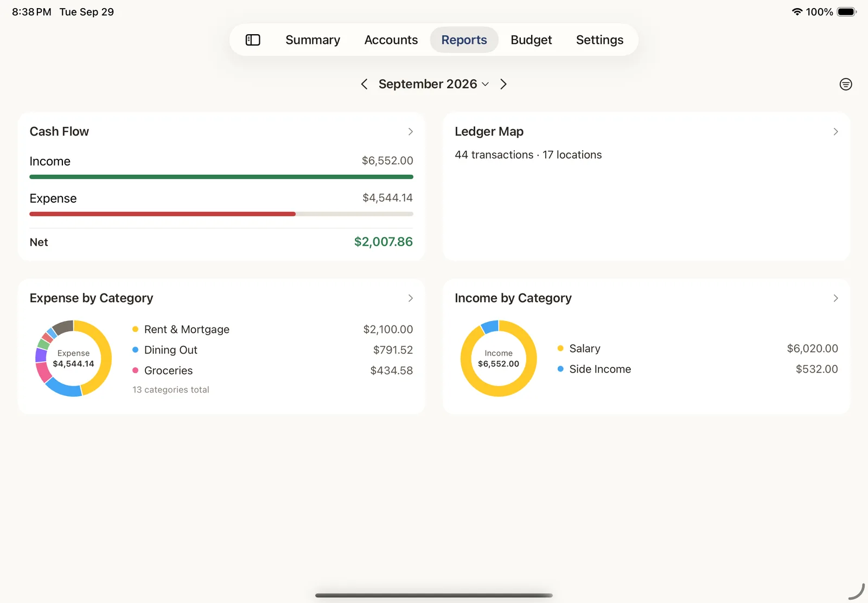Click the $532.00 side income amount

816,369
